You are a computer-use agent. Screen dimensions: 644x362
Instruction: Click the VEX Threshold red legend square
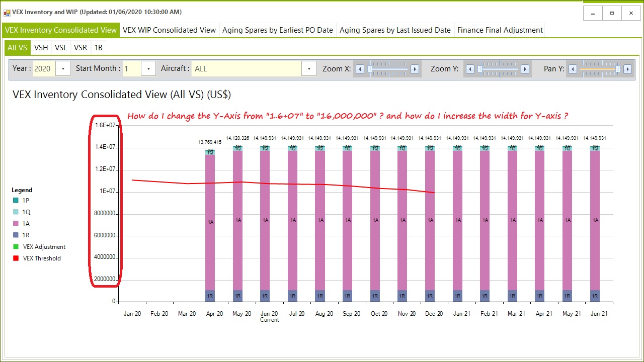tap(16, 258)
